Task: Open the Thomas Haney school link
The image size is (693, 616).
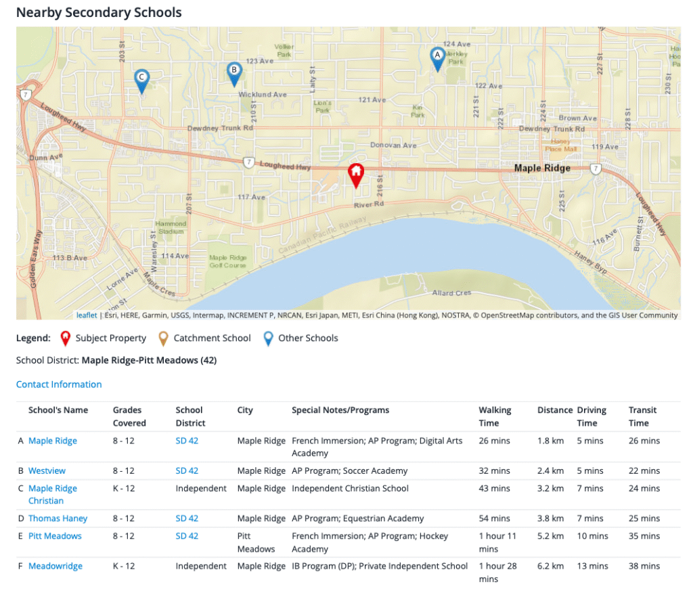Action: pyautogui.click(x=58, y=519)
